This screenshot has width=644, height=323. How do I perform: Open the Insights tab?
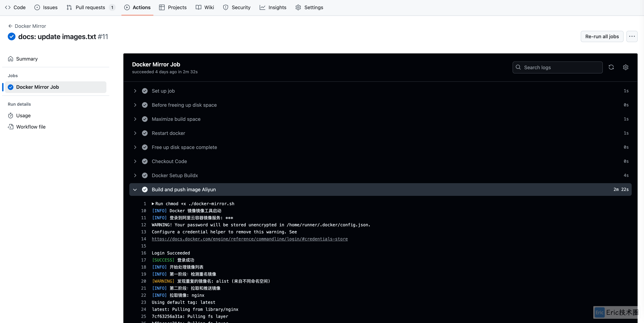pyautogui.click(x=273, y=8)
